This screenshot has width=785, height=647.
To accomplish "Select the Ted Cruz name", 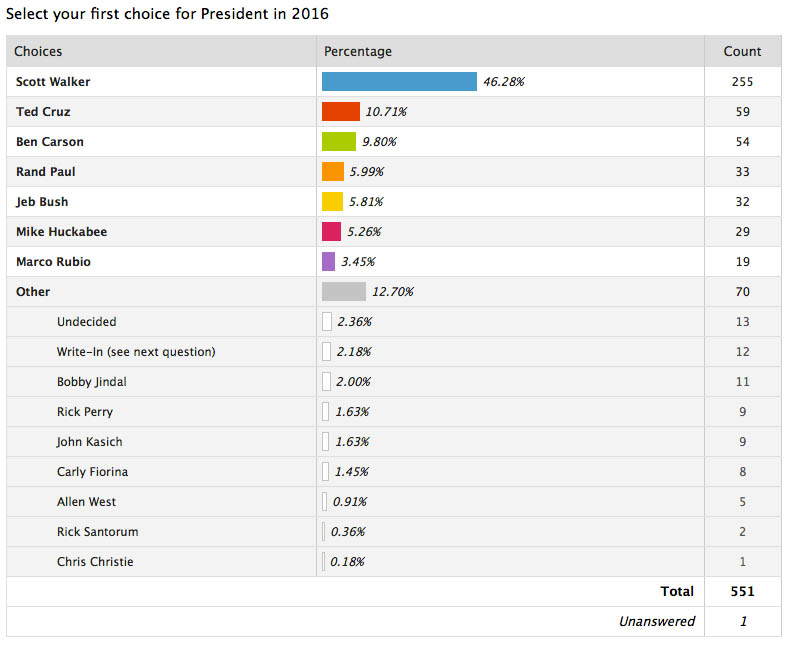I will point(43,112).
